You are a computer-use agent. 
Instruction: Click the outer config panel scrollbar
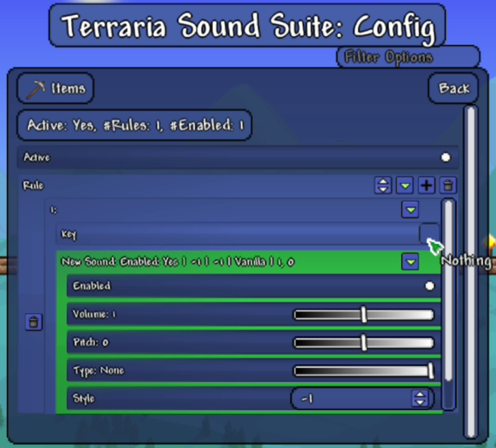(471, 272)
